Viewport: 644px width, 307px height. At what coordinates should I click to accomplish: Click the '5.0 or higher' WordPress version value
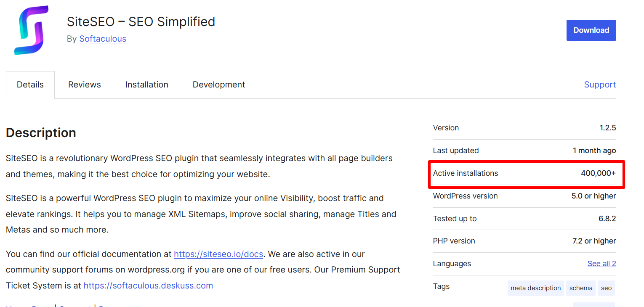(593, 196)
